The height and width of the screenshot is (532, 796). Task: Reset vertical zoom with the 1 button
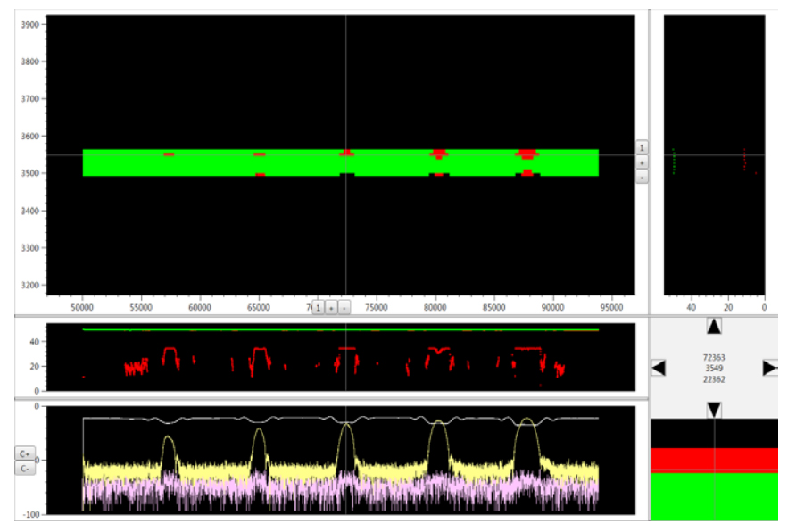click(x=642, y=147)
